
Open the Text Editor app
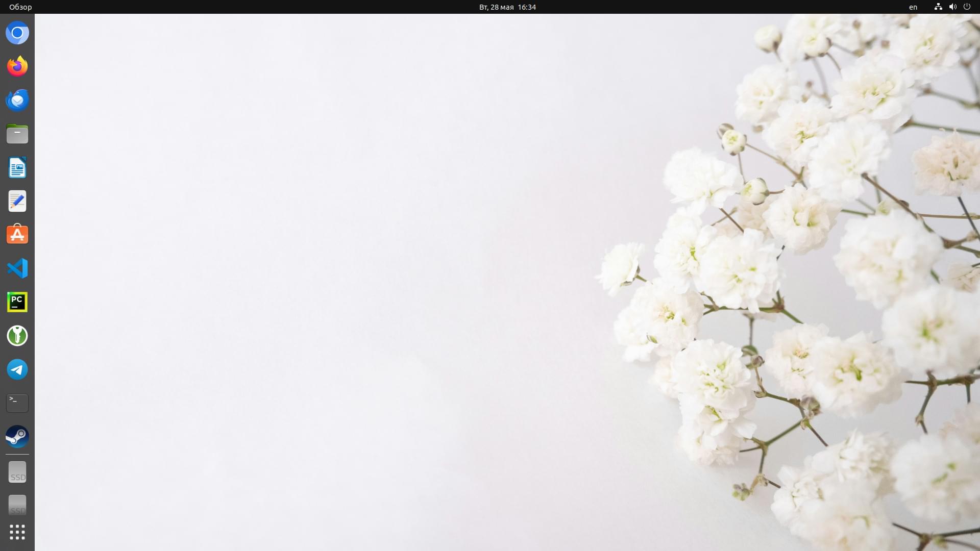(x=17, y=201)
